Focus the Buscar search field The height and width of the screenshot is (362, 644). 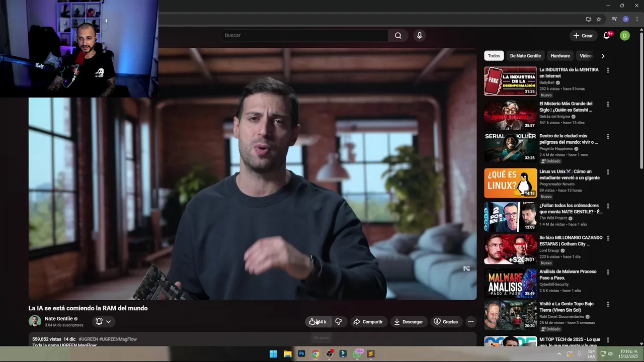(304, 36)
